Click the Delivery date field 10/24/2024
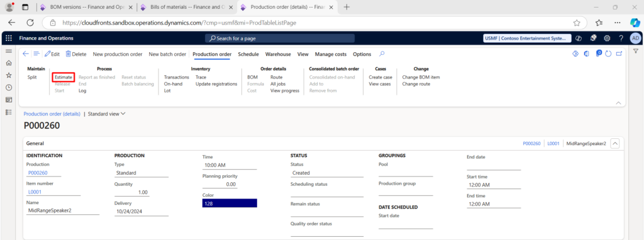 pos(142,211)
